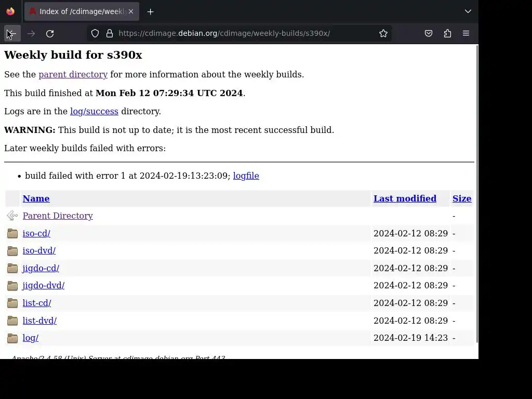Sort listing by Name column header
532x399 pixels.
click(36, 198)
